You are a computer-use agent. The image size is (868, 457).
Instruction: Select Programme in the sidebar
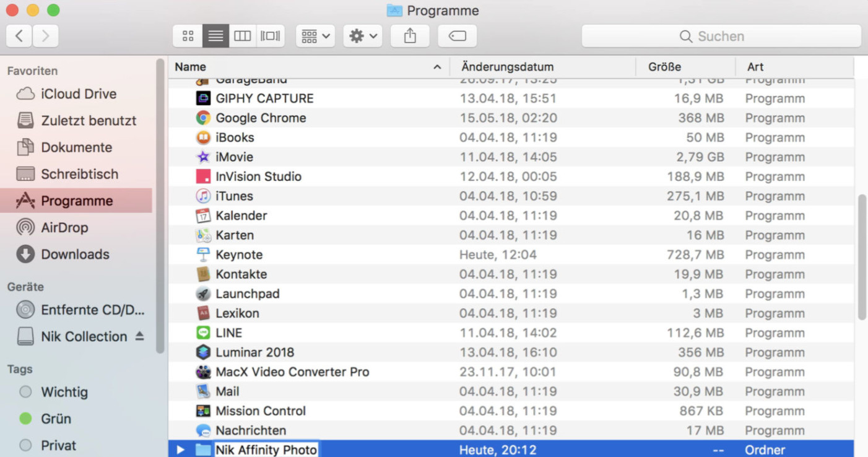[x=76, y=201]
